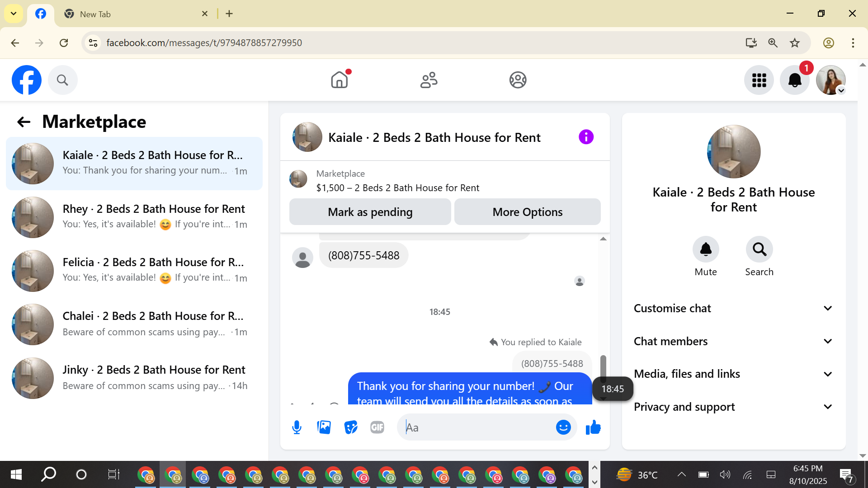Go to Facebook Home tab
Image resolution: width=868 pixels, height=488 pixels.
tap(340, 80)
